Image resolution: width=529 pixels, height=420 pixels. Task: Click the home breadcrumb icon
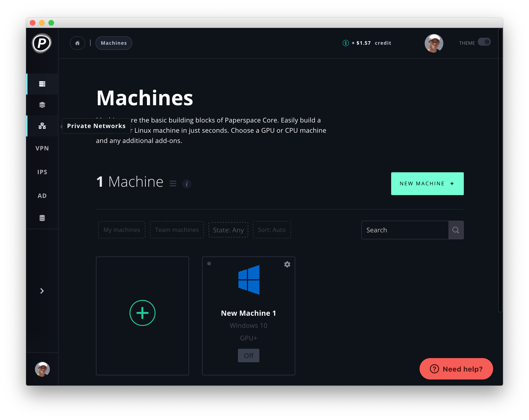tap(78, 43)
